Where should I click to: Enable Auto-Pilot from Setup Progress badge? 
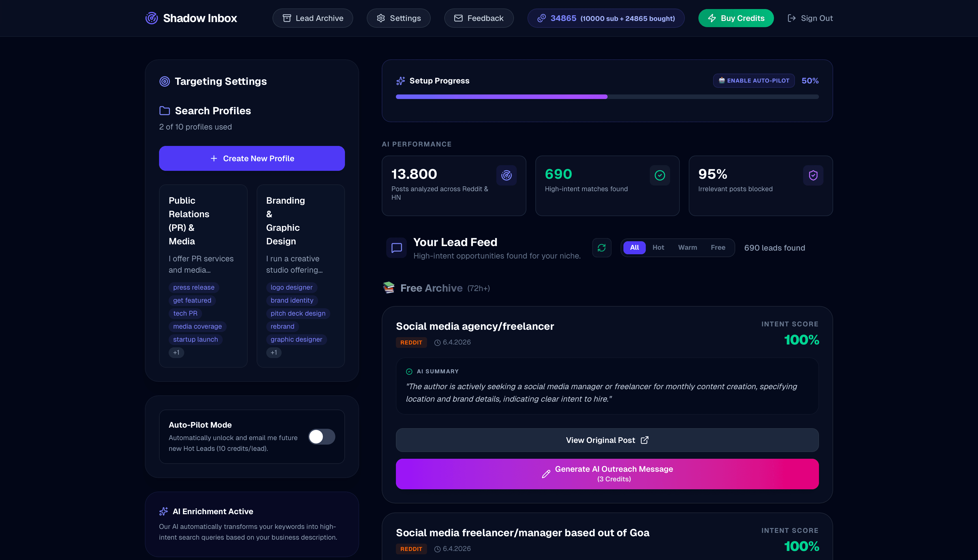click(754, 81)
